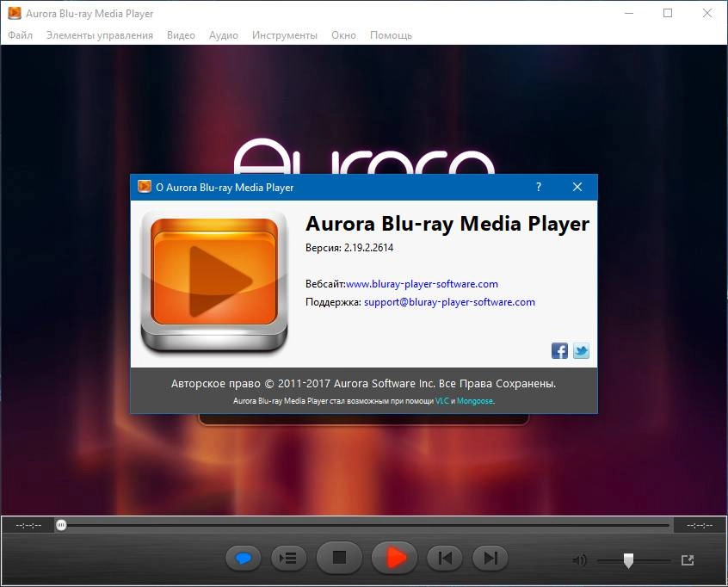This screenshot has height=587, width=728.
Task: Click the main window title bar app icon
Action: 15,13
